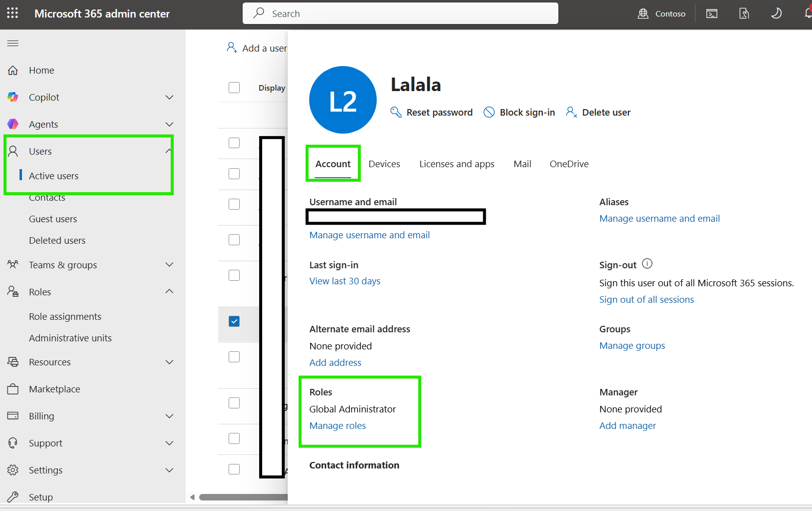Click the Resources icon in sidebar
The height and width of the screenshot is (511, 812).
point(13,362)
